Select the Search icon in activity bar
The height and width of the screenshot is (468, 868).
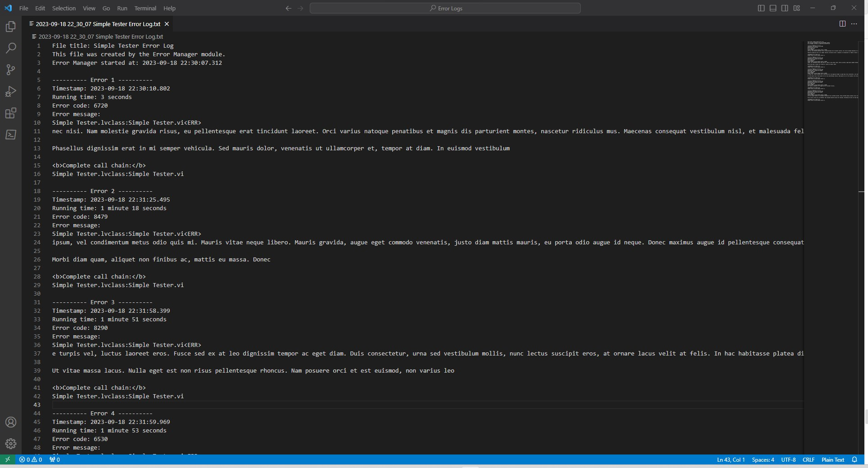pos(10,48)
